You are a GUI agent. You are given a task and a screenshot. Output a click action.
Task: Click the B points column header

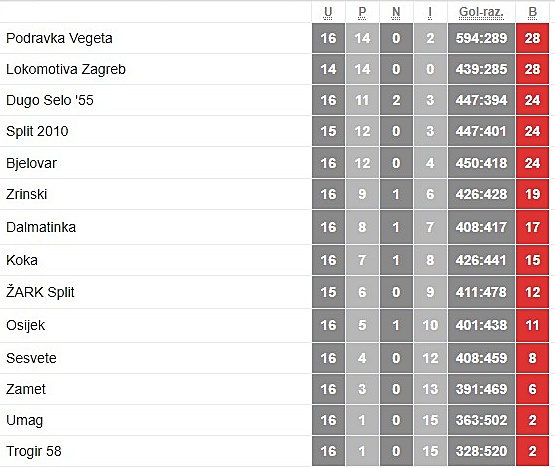coord(532,13)
